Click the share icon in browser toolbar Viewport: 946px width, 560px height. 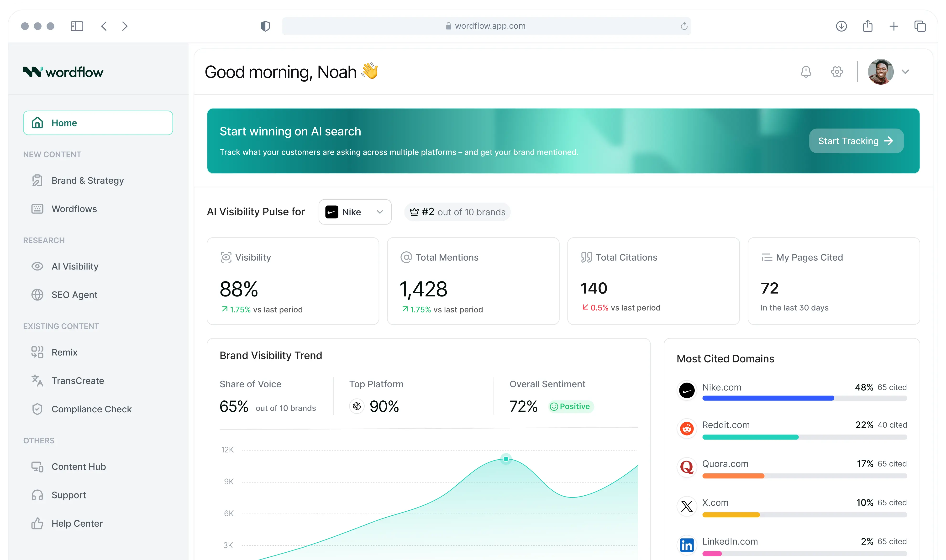867,26
